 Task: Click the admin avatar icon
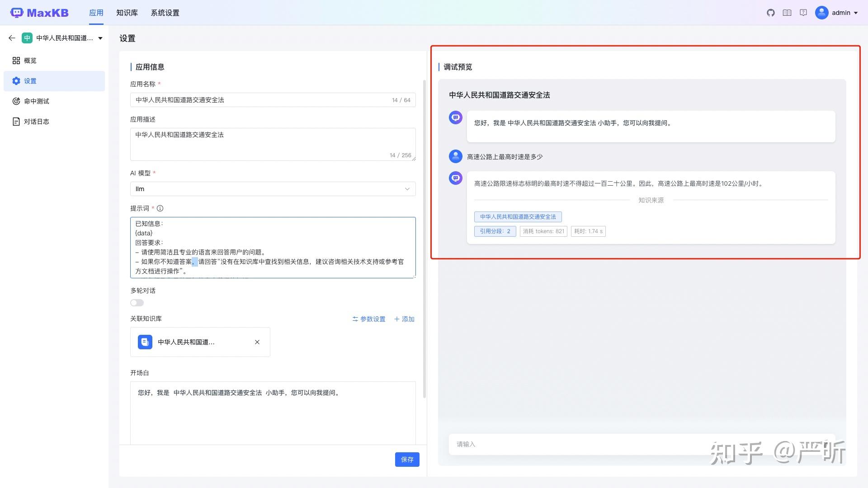pos(821,13)
